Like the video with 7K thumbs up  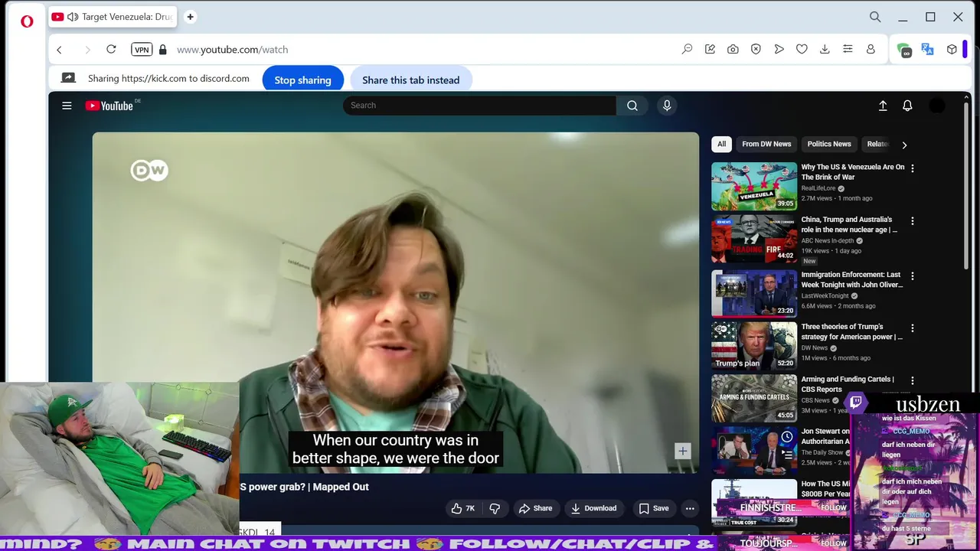point(462,508)
